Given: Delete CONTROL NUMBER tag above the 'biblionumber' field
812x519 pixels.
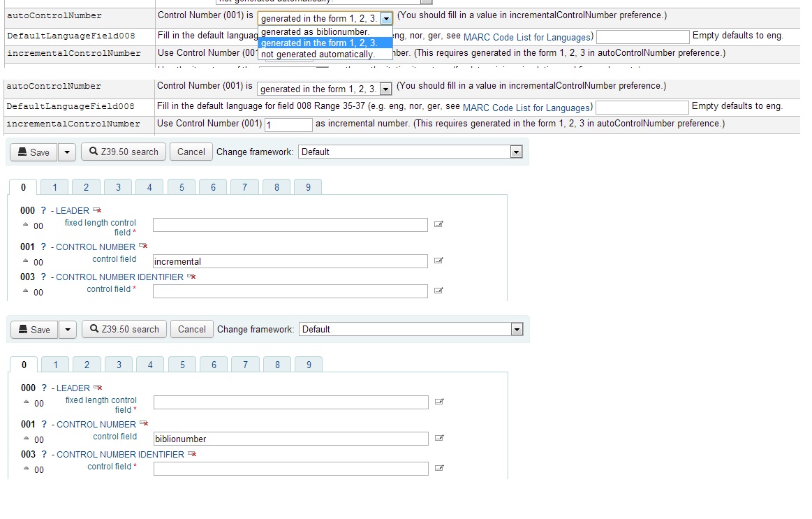Looking at the screenshot, I should (144, 423).
